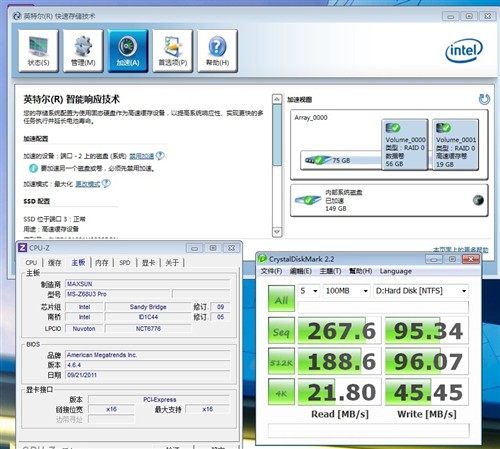Click the PCI-Express graphic interface field
Screen dimensions: 500x449
coord(159,399)
